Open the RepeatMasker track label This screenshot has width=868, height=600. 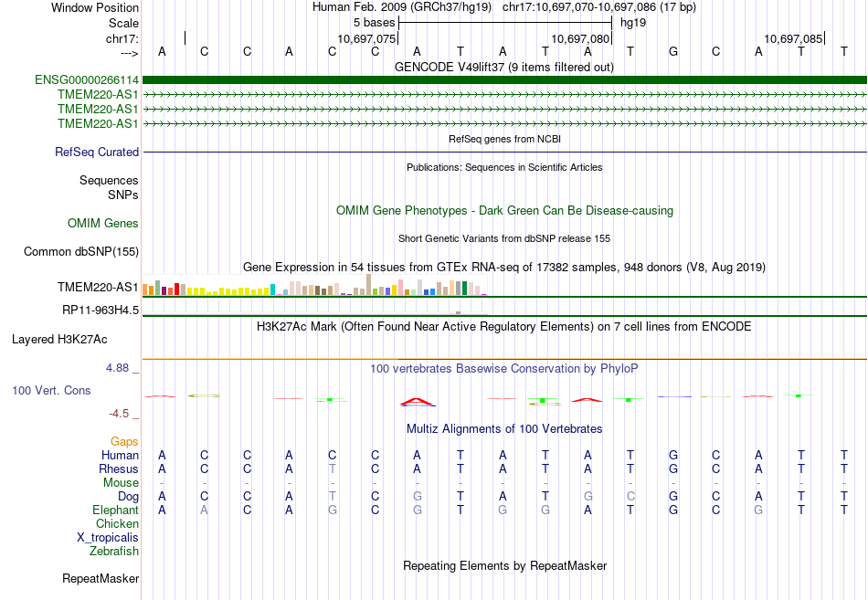(x=101, y=578)
